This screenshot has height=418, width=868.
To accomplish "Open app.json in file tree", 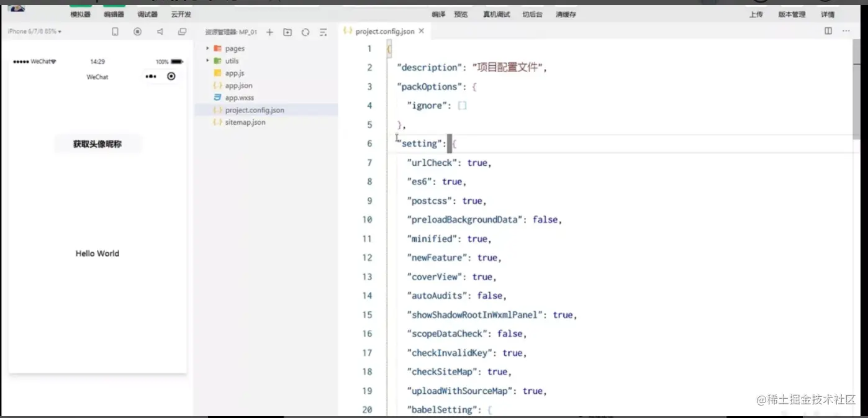I will click(x=238, y=86).
